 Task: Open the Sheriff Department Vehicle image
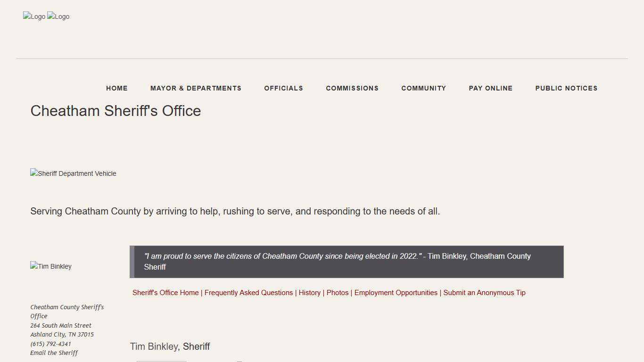pos(73,173)
